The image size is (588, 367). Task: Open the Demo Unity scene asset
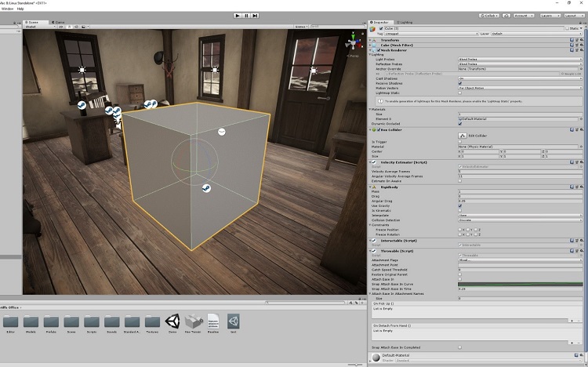[x=172, y=322]
